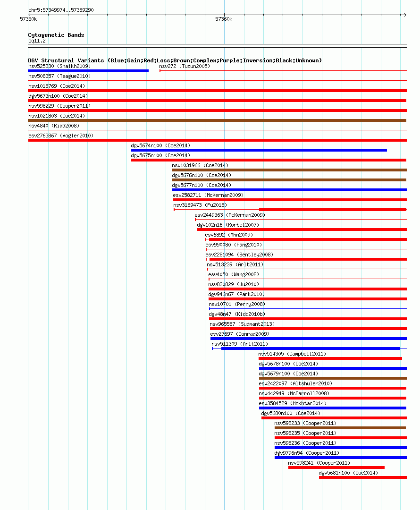Screen dimensions: 420x510
Task: Click the brown bar of nsv598233
Action: 340,428
